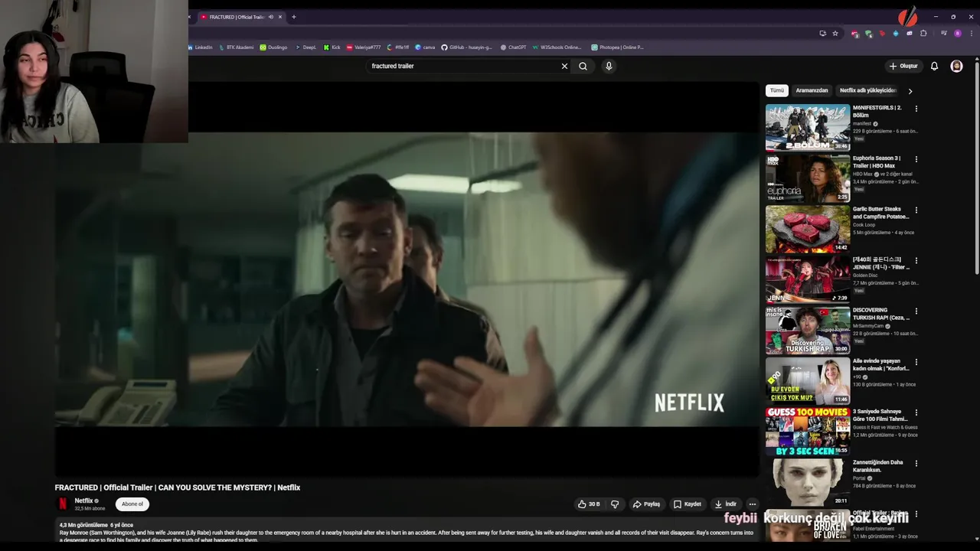
Task: Open the BTK Akademi bookmark
Action: pyautogui.click(x=237, y=47)
